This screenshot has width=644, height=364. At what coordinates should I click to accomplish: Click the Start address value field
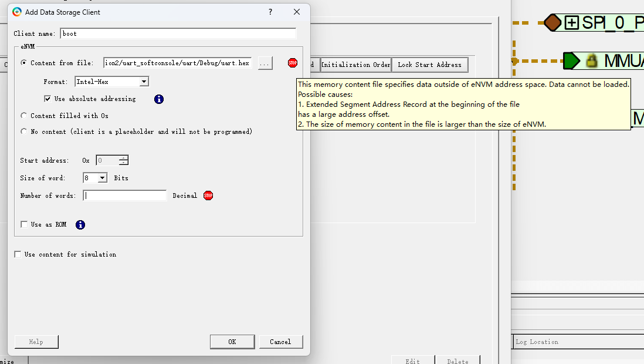107,160
